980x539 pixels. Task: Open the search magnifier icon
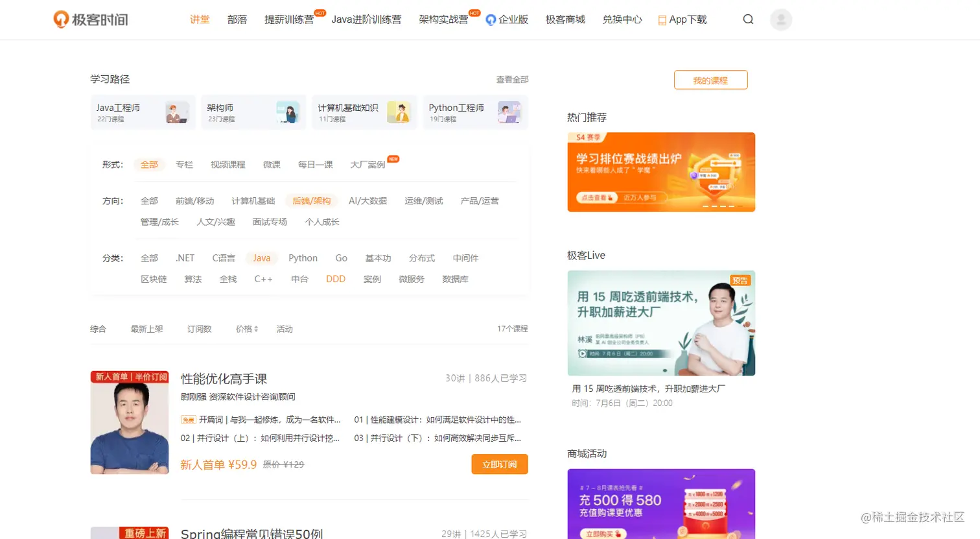click(x=748, y=19)
